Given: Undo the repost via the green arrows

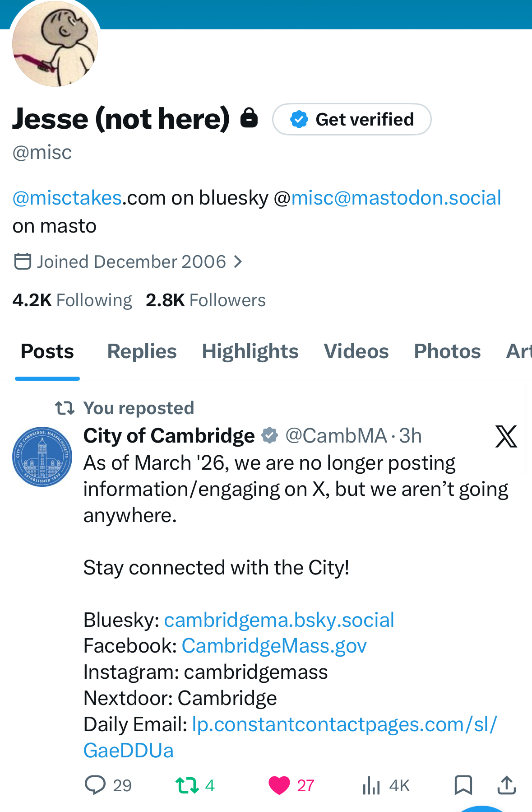Looking at the screenshot, I should pos(187,785).
